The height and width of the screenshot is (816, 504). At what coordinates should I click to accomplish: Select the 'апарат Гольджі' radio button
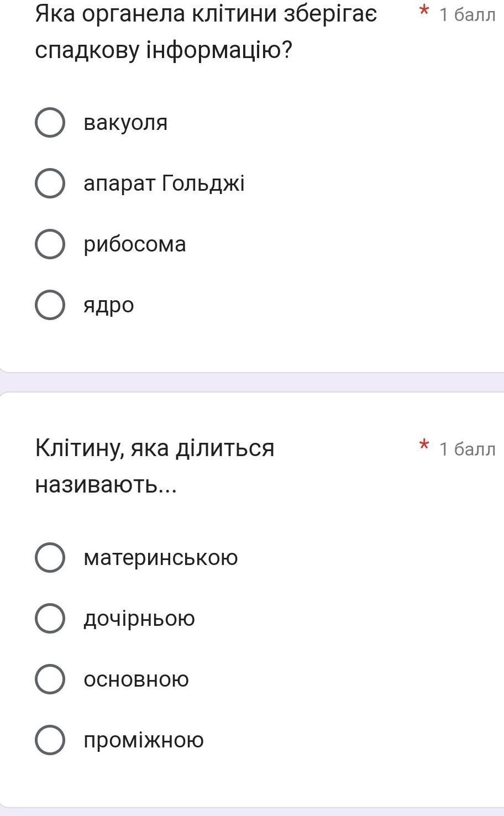pyautogui.click(x=50, y=183)
